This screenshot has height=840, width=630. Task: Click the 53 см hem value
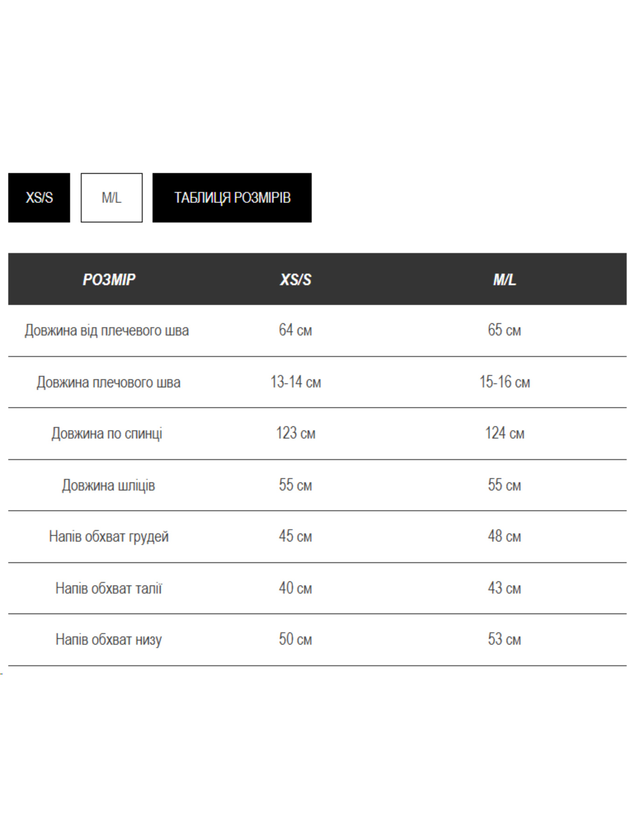coord(504,639)
